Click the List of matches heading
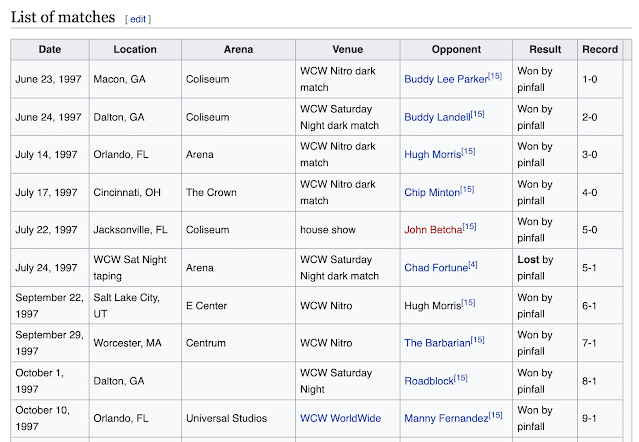 click(x=63, y=17)
